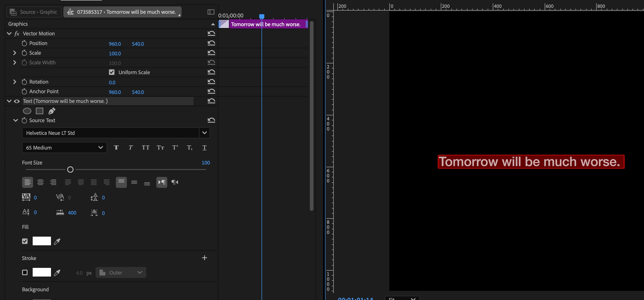Center align the text
Screen dimensions: 644x300
tap(40, 182)
